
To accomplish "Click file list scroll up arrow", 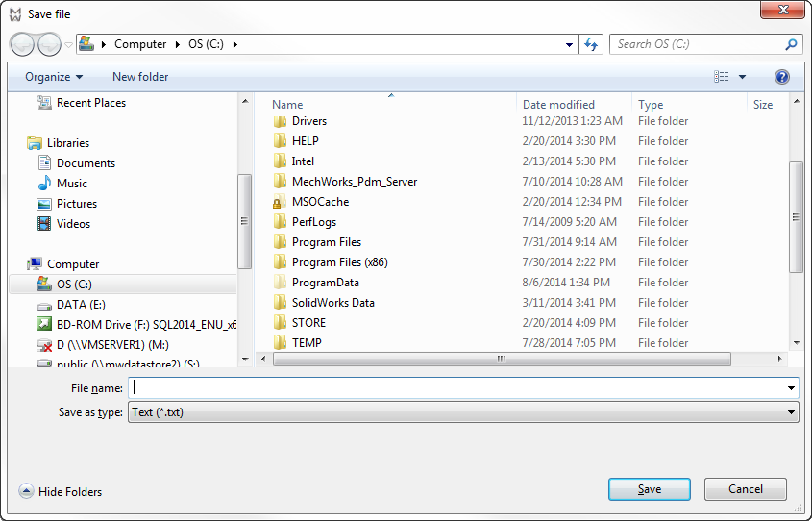I will [797, 102].
